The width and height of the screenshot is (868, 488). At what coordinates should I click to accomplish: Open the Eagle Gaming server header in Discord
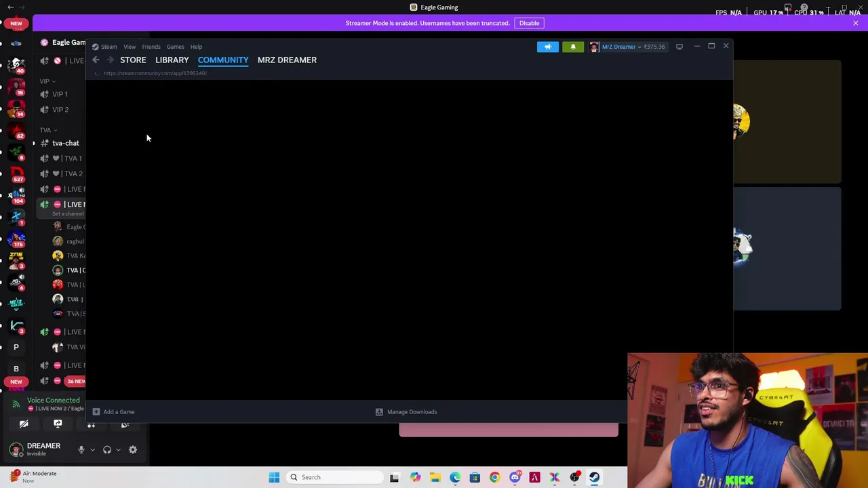(x=62, y=42)
